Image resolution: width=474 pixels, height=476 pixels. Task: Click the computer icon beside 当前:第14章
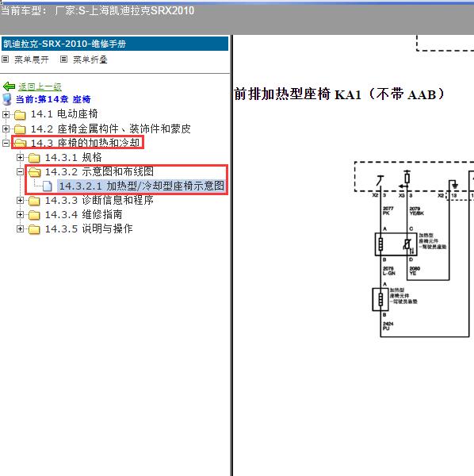[7, 99]
